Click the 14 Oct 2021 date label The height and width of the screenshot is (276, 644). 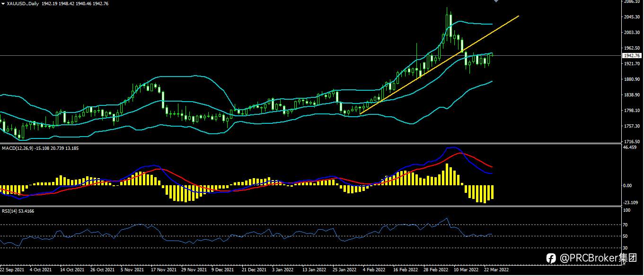click(72, 270)
